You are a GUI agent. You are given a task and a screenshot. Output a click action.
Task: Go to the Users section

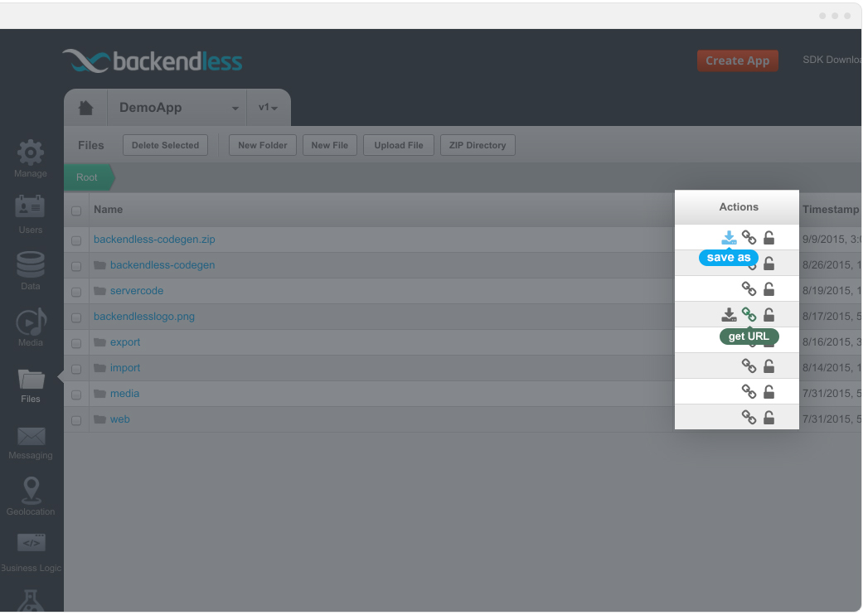click(31, 215)
